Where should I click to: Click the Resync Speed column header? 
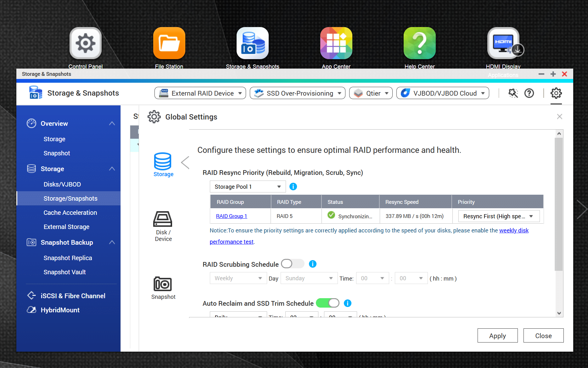[x=416, y=202]
